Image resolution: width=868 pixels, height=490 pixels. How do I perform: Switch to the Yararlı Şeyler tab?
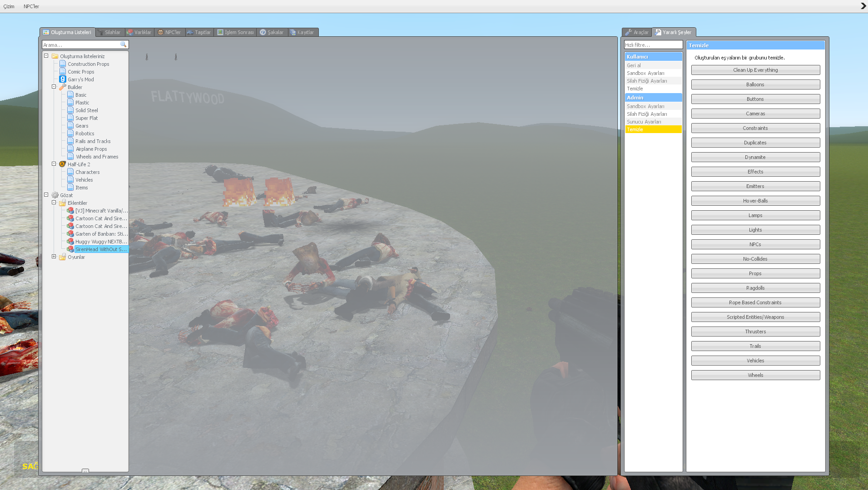674,32
